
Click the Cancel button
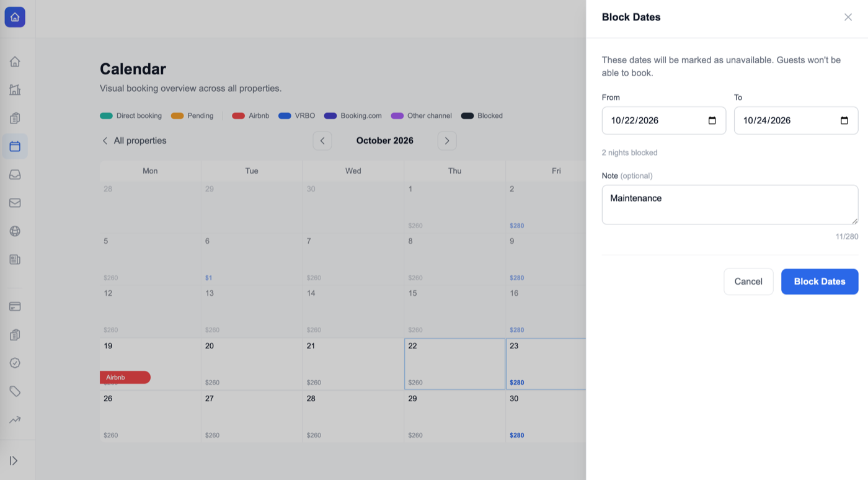tap(748, 282)
